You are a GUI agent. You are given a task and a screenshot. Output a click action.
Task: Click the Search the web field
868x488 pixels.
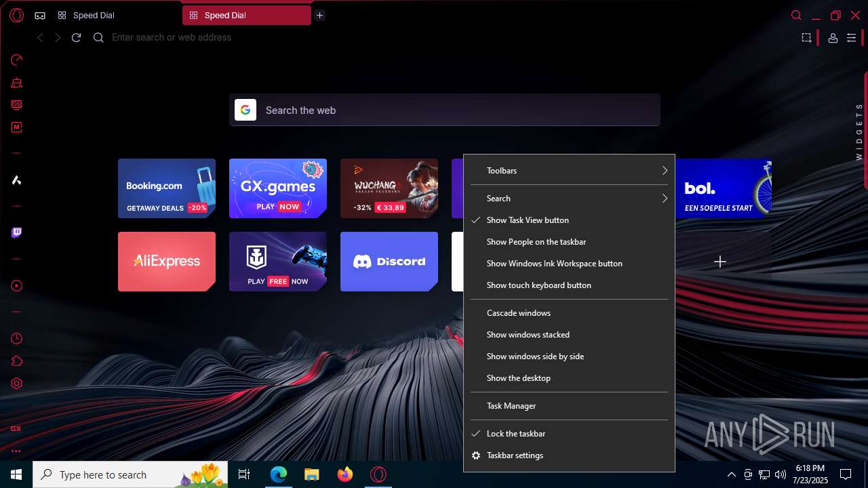(x=444, y=110)
